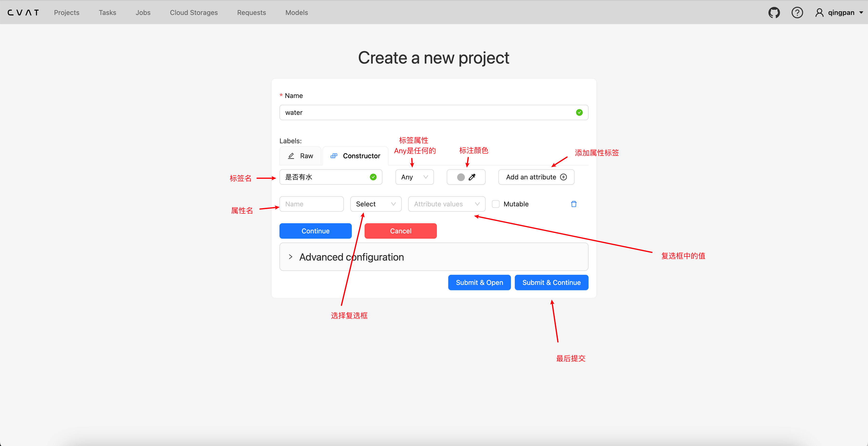Click the eyedropper color picker icon
Viewport: 868px width, 446px height.
pos(472,177)
